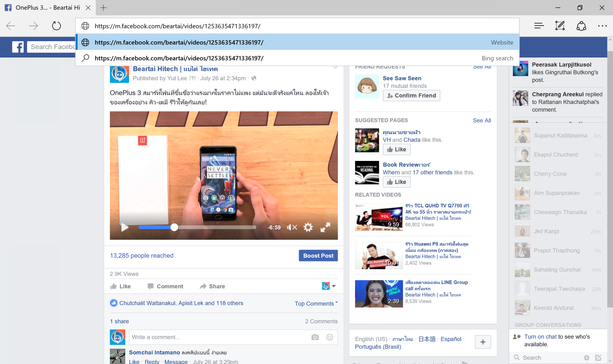Unmute the video with speaker icon
The image size is (613, 364).
pos(292,227)
